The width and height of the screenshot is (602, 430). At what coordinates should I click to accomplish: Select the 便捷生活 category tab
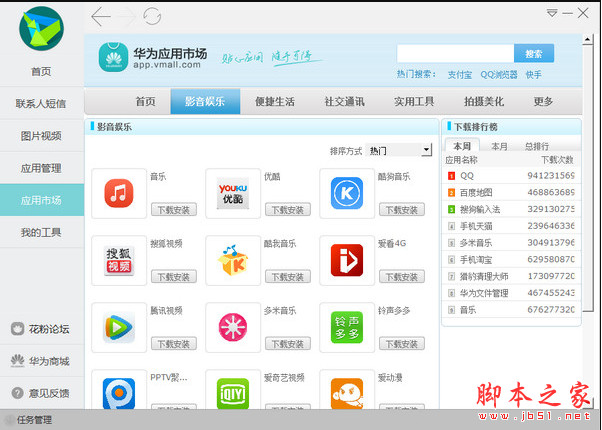pos(275,102)
